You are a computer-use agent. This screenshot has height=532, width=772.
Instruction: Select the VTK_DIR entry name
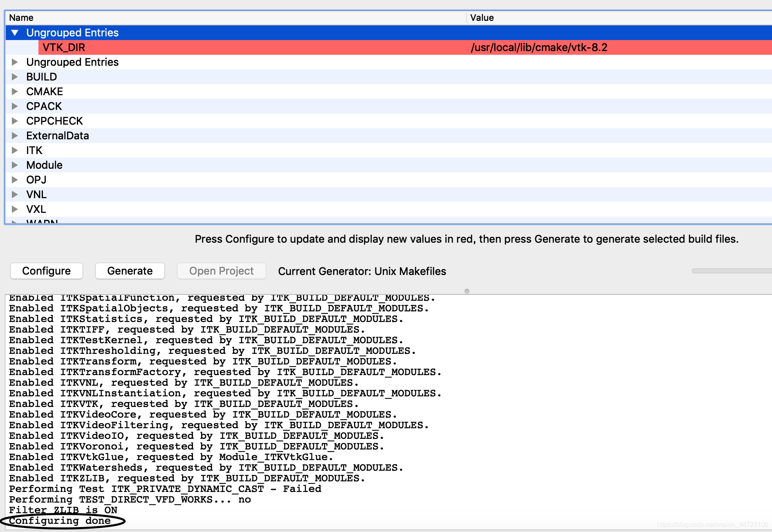[64, 47]
